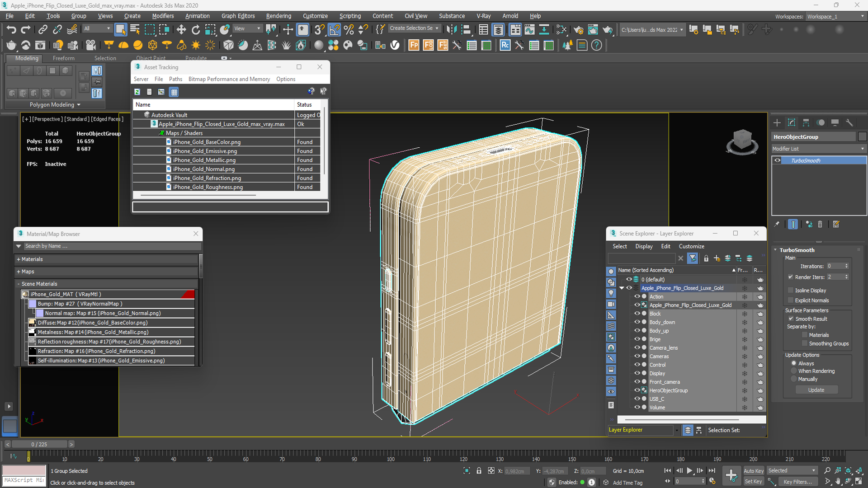Uncheck Render Iters checkbox
The height and width of the screenshot is (488, 868).
(791, 277)
